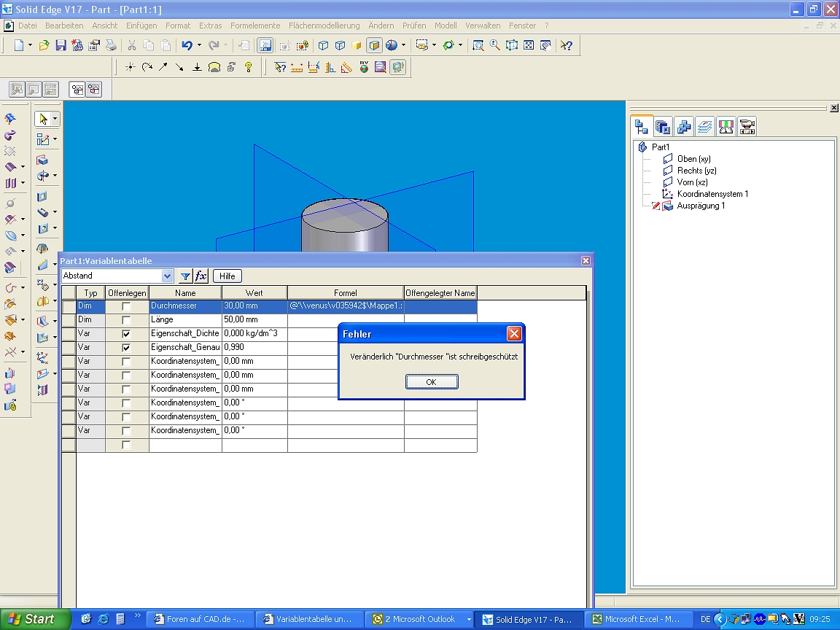
Task: Click the Coordinate System tool icon
Action: pos(42,357)
